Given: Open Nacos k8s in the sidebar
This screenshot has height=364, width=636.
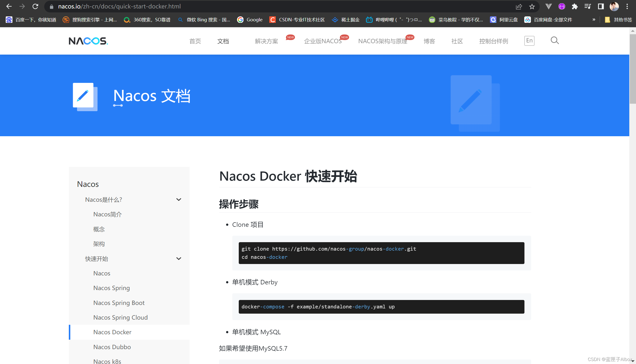Looking at the screenshot, I should click(x=107, y=361).
